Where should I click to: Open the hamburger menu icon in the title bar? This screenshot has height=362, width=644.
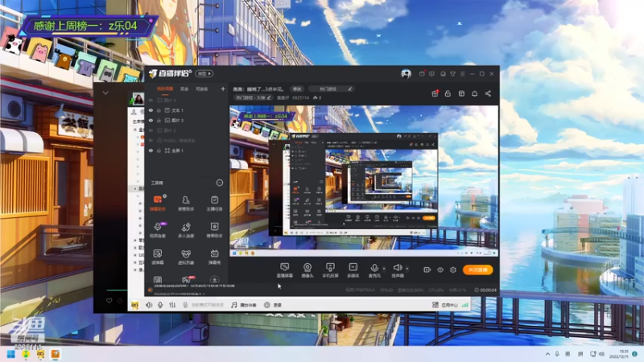(x=462, y=74)
